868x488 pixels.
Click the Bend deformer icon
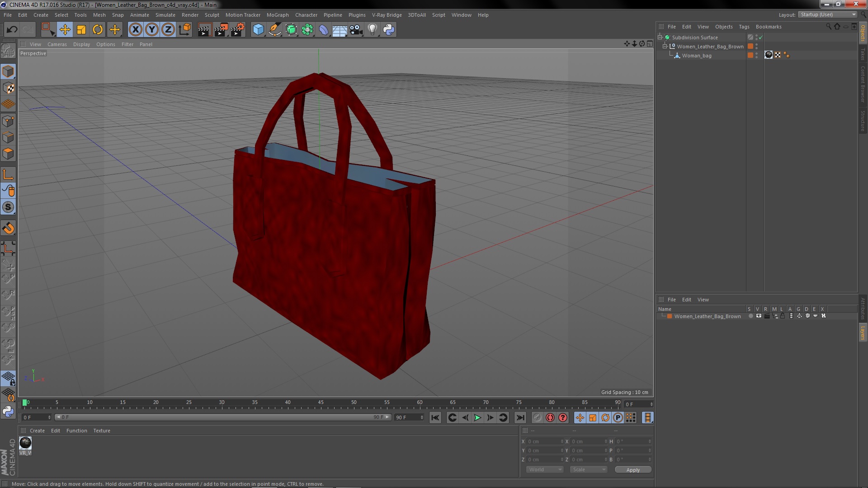click(324, 30)
